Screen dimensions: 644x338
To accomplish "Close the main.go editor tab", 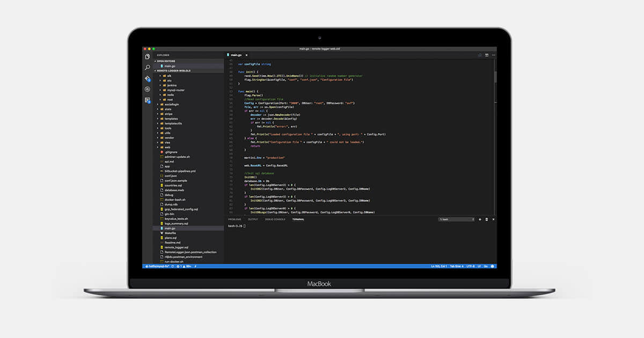I will coord(246,55).
